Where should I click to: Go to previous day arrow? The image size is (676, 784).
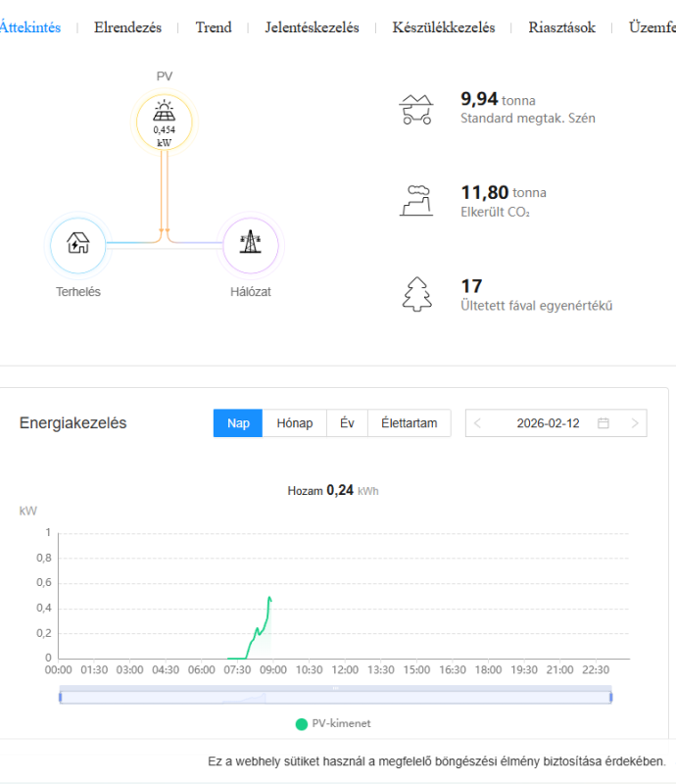pos(477,423)
